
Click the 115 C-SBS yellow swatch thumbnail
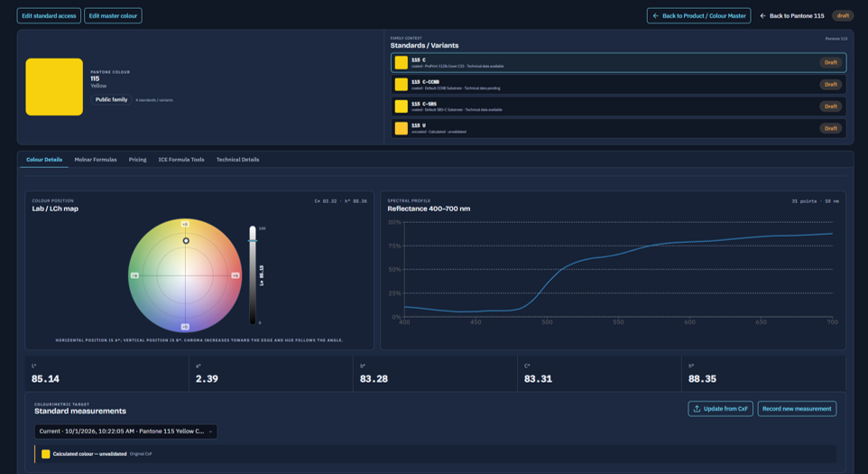pos(402,107)
